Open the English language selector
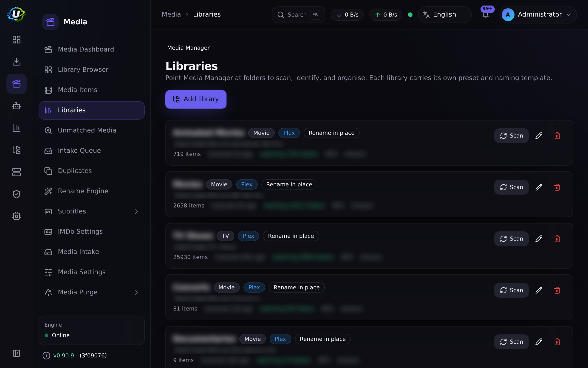The width and height of the screenshot is (588, 368). pyautogui.click(x=444, y=14)
